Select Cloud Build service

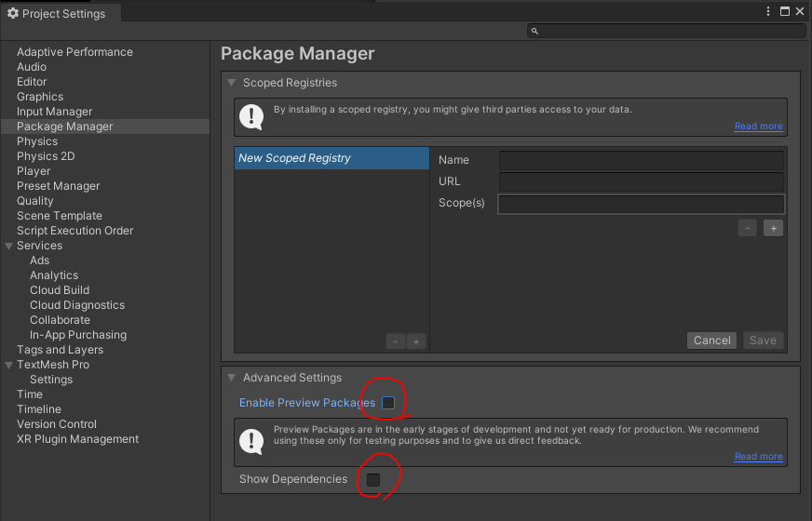[x=60, y=290]
